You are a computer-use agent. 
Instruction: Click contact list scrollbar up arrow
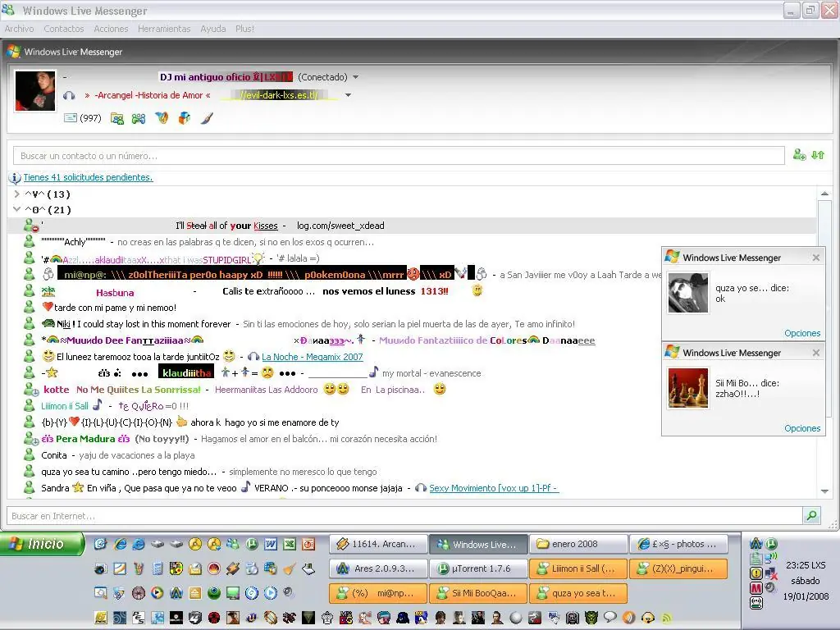pyautogui.click(x=824, y=194)
